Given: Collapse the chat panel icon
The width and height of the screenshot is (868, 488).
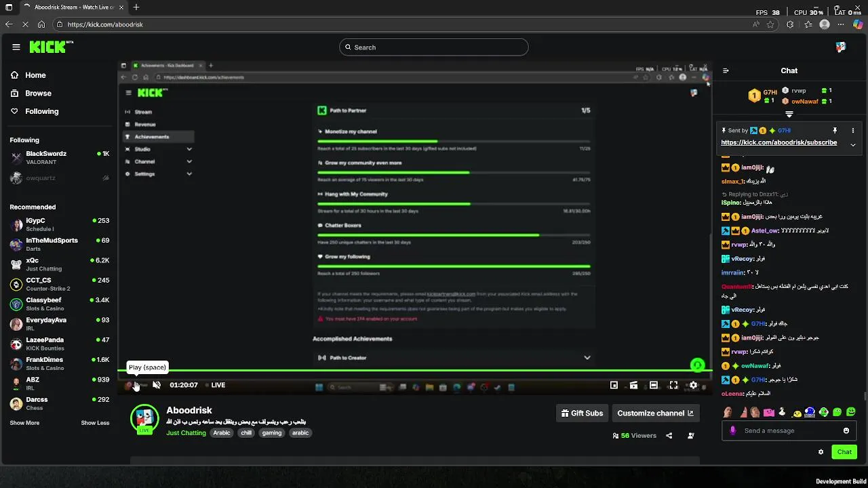Looking at the screenshot, I should [726, 70].
